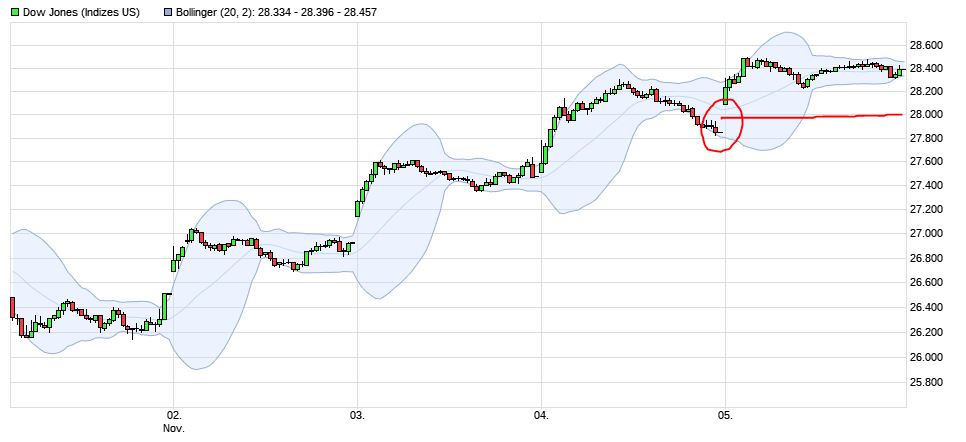
Task: Click the 27.000 price axis label
Action: click(926, 234)
